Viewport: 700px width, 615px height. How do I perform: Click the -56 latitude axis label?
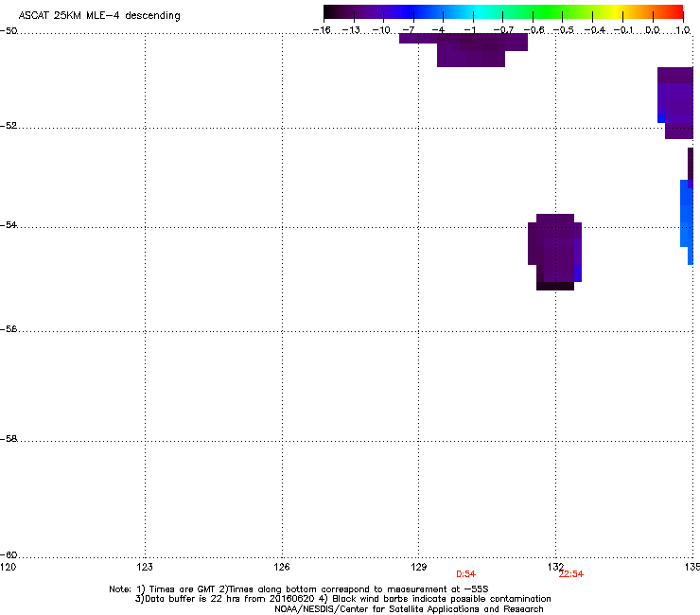coord(9,328)
